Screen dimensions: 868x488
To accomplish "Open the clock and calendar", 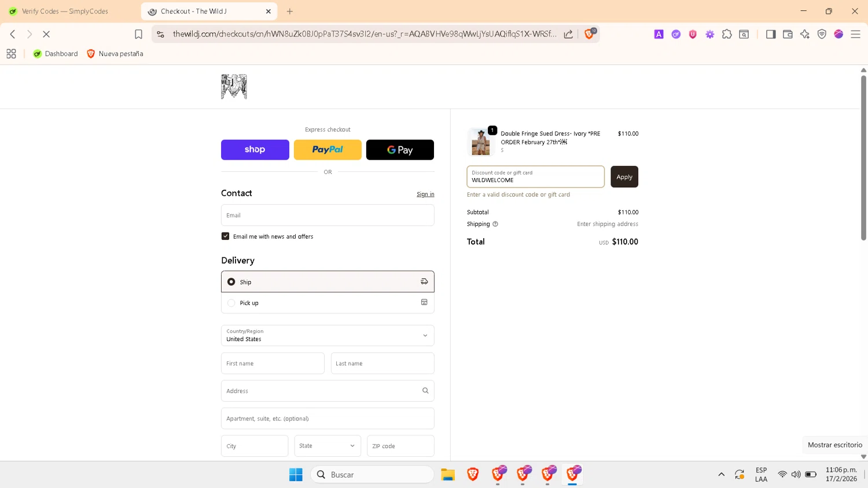I will coord(841,475).
